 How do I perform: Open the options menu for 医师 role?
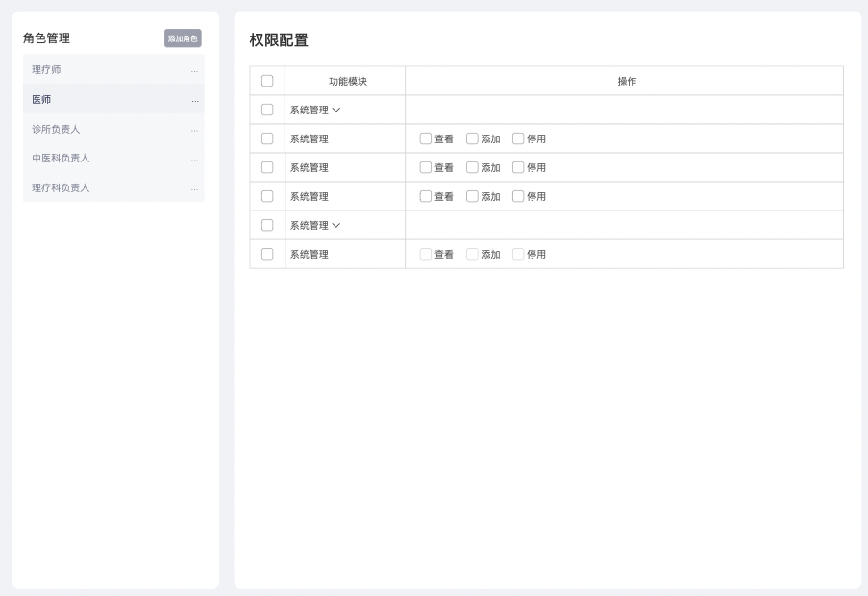[195, 99]
